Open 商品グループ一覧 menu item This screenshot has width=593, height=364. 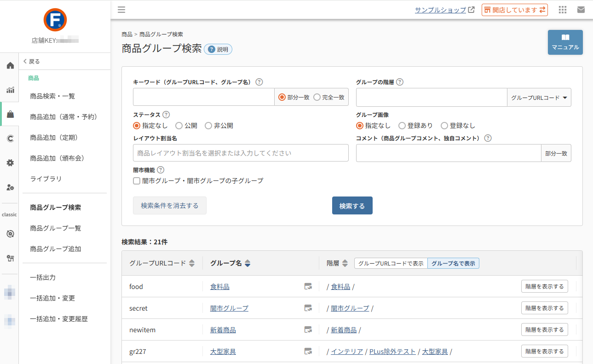coord(56,228)
